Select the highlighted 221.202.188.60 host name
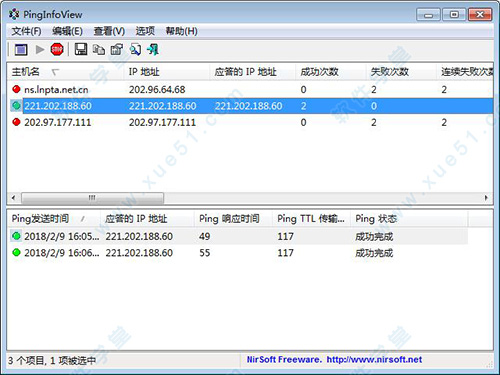The height and width of the screenshot is (375, 500). click(x=58, y=106)
